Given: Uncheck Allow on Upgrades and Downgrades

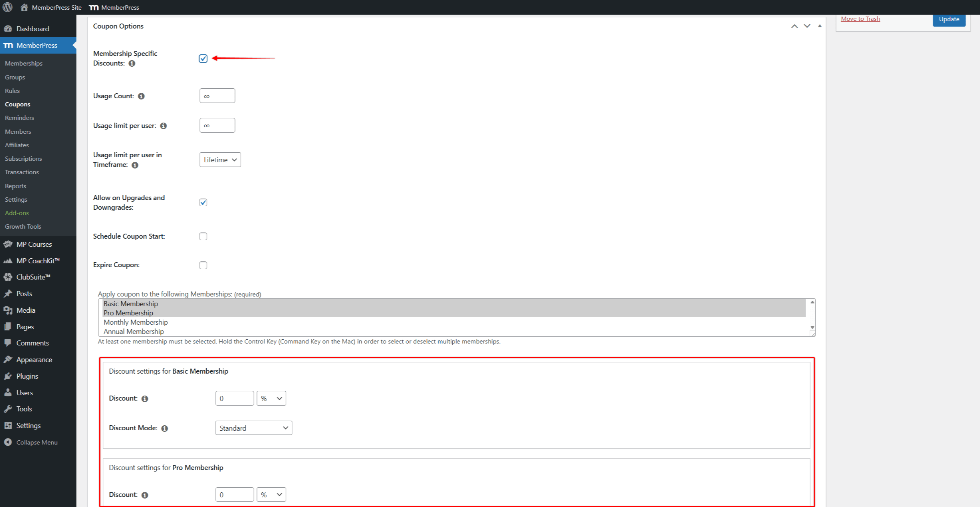Looking at the screenshot, I should pyautogui.click(x=203, y=202).
